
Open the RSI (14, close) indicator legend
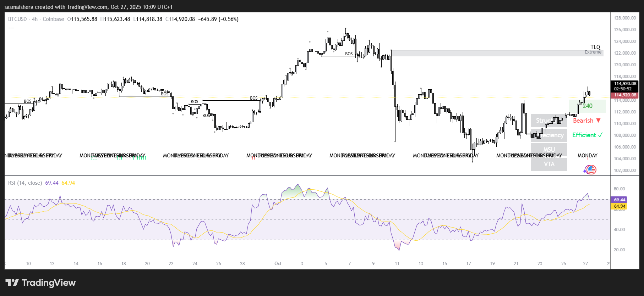click(25, 183)
